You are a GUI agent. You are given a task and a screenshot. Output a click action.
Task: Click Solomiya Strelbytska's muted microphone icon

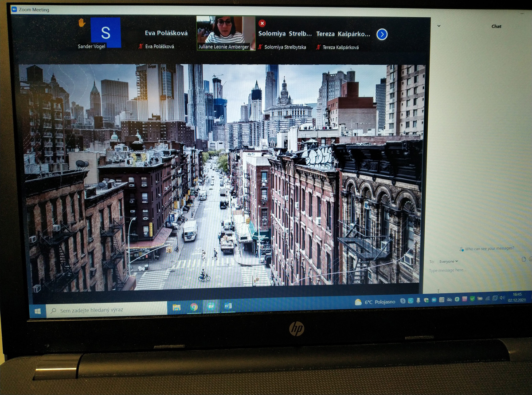(260, 47)
